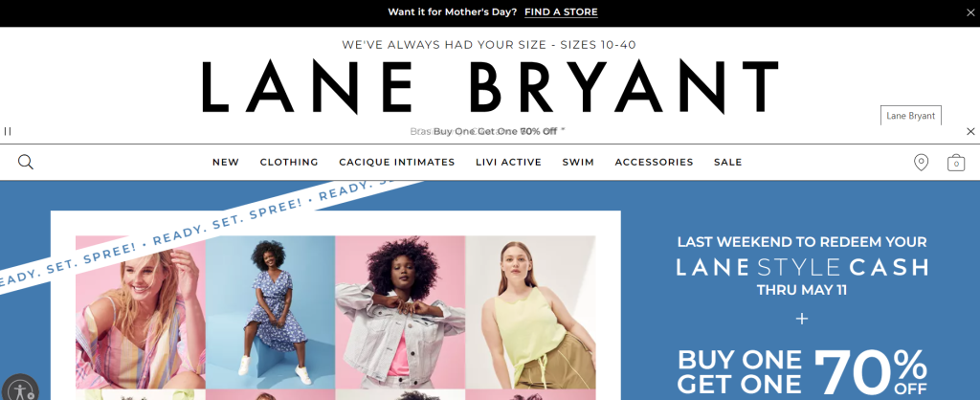Open the CLOTHING menu
The width and height of the screenshot is (980, 400).
point(289,162)
